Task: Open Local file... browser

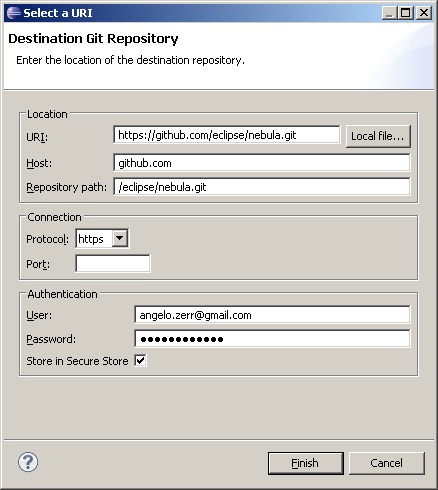Action: (x=378, y=136)
